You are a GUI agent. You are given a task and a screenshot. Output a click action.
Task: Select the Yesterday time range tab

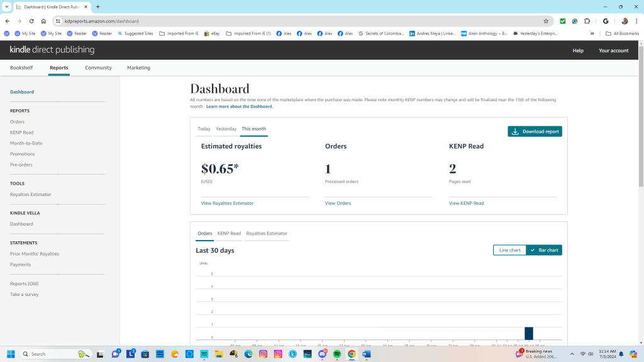click(226, 129)
